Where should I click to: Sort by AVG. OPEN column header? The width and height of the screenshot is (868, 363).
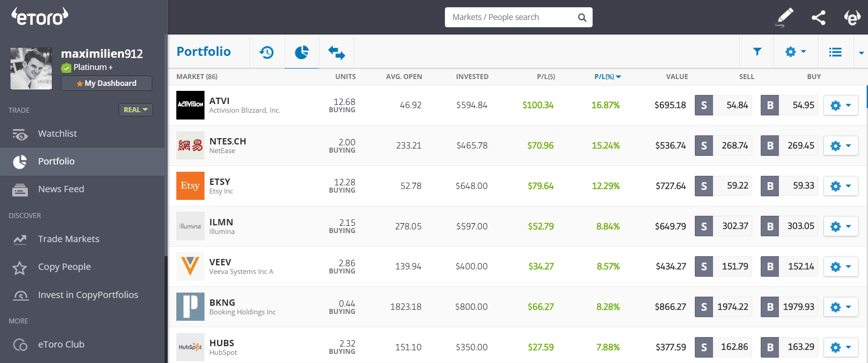pyautogui.click(x=404, y=77)
